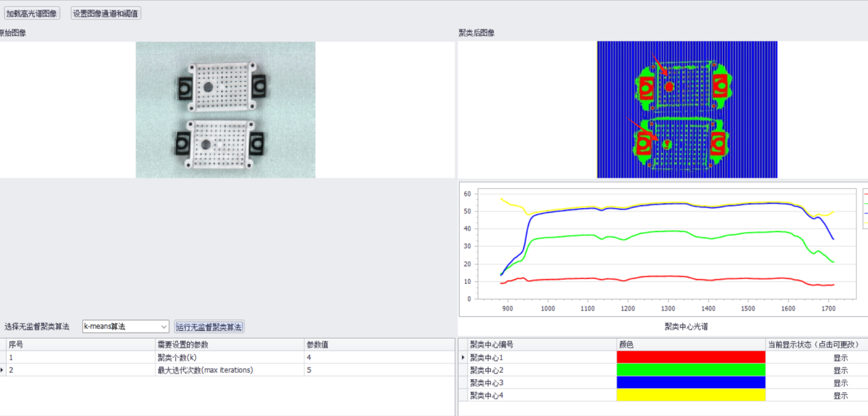Toggle display state of 聚类中心4
This screenshot has width=868, height=416.
pyautogui.click(x=840, y=395)
